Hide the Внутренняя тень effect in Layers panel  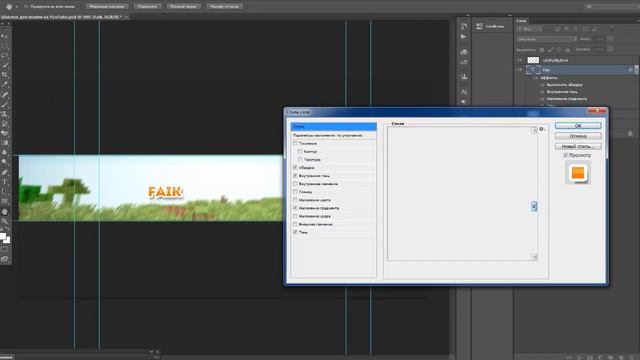click(x=542, y=92)
